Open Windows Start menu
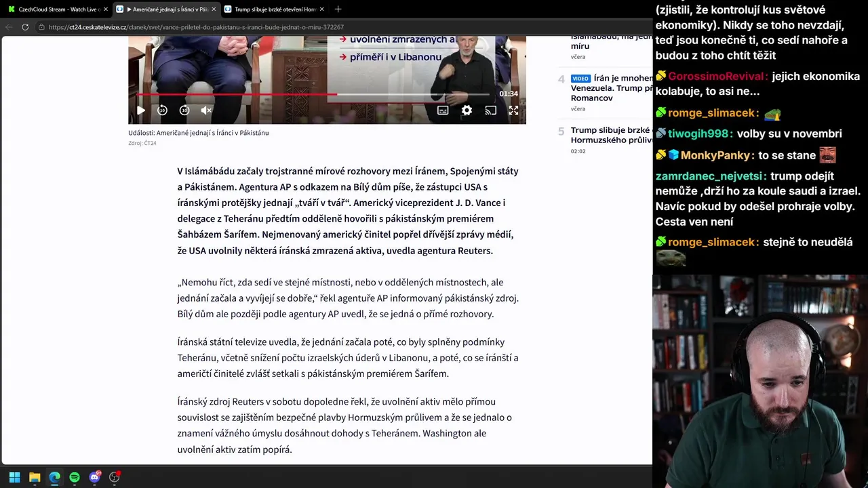The image size is (868, 488). click(14, 477)
